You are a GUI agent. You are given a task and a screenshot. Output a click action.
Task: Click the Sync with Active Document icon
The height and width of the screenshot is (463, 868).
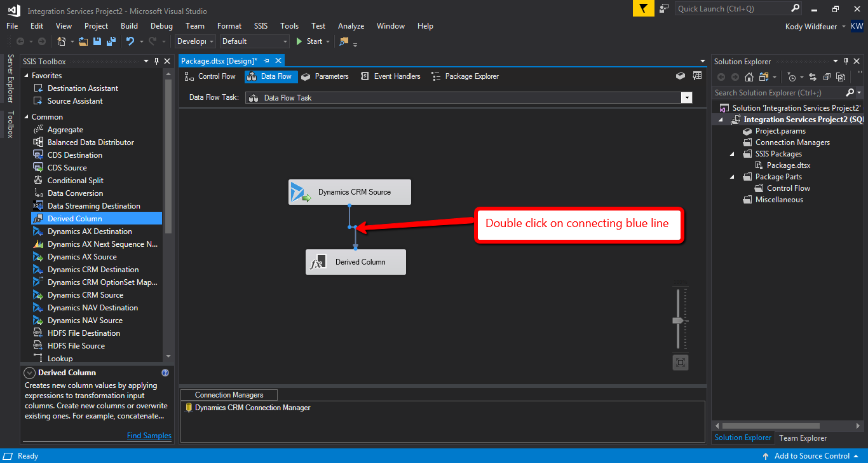pos(812,77)
